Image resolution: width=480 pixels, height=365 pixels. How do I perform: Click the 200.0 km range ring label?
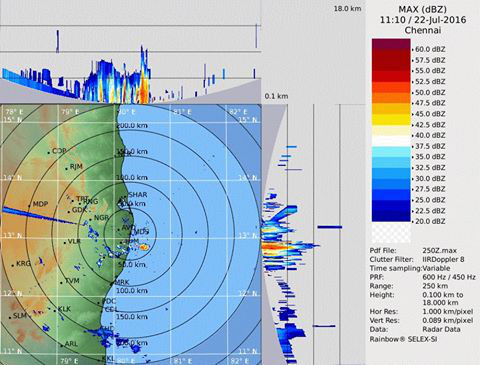point(132,126)
